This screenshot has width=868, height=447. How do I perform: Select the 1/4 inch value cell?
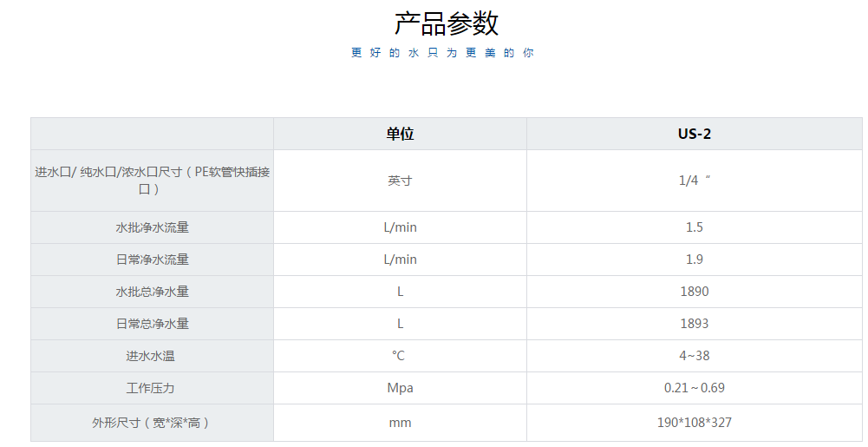[694, 181]
